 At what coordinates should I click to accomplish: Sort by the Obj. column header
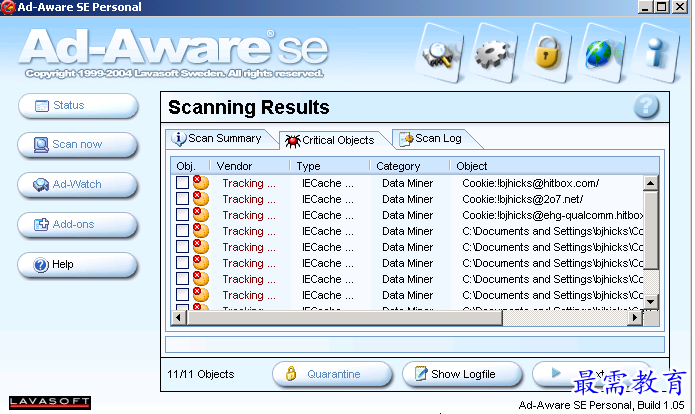[x=190, y=166]
